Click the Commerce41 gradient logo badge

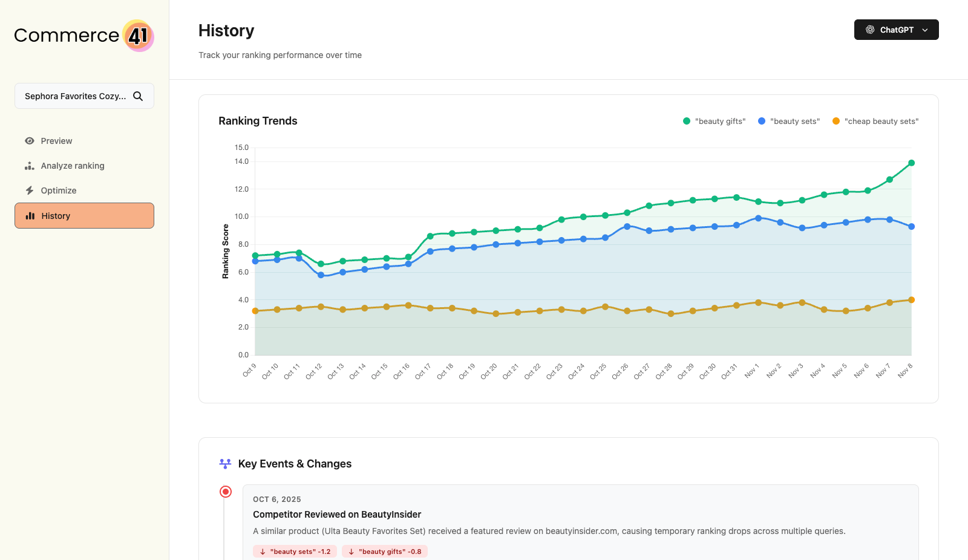click(137, 36)
